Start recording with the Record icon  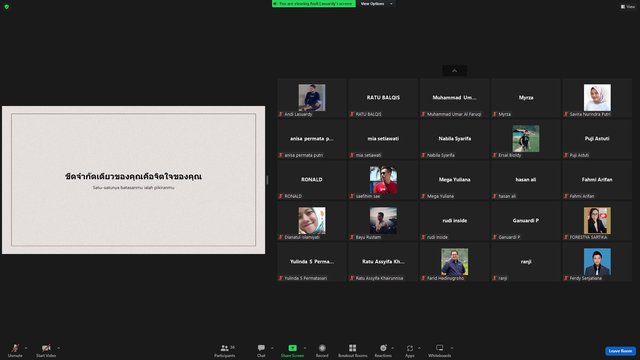point(322,348)
